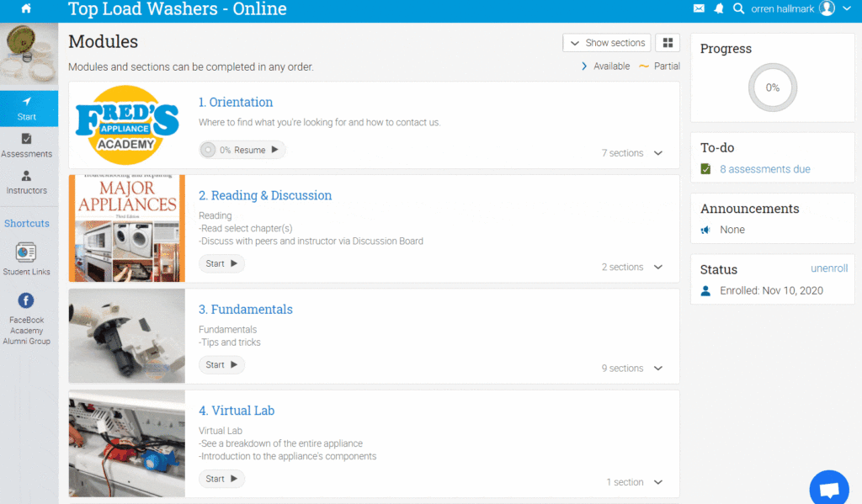Click the announcements megaphone icon
The image size is (862, 504).
(x=706, y=230)
